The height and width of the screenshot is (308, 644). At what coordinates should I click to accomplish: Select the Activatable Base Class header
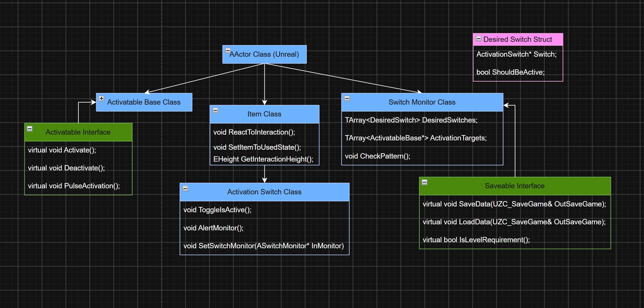[144, 102]
